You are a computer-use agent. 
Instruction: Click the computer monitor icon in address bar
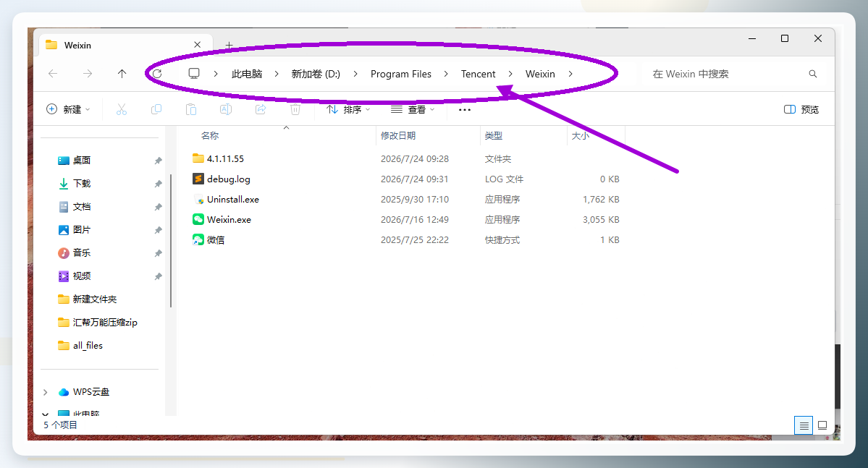tap(194, 74)
